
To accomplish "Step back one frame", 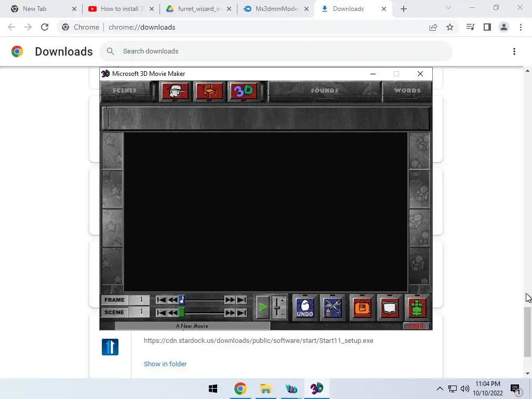I will coord(172,300).
